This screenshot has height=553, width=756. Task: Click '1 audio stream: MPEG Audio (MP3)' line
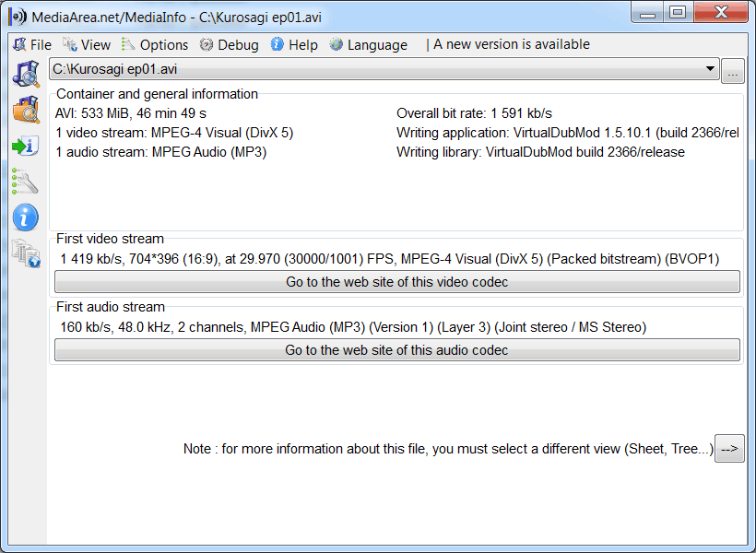(161, 152)
